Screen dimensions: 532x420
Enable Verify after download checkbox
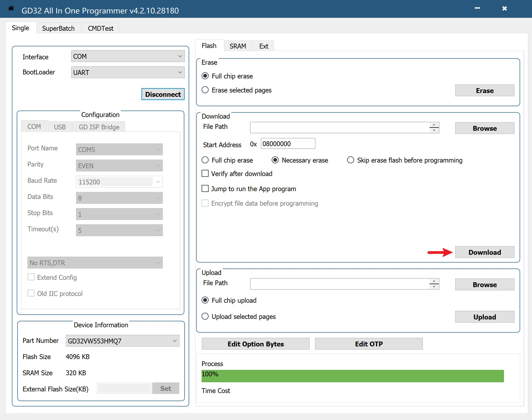tap(205, 173)
